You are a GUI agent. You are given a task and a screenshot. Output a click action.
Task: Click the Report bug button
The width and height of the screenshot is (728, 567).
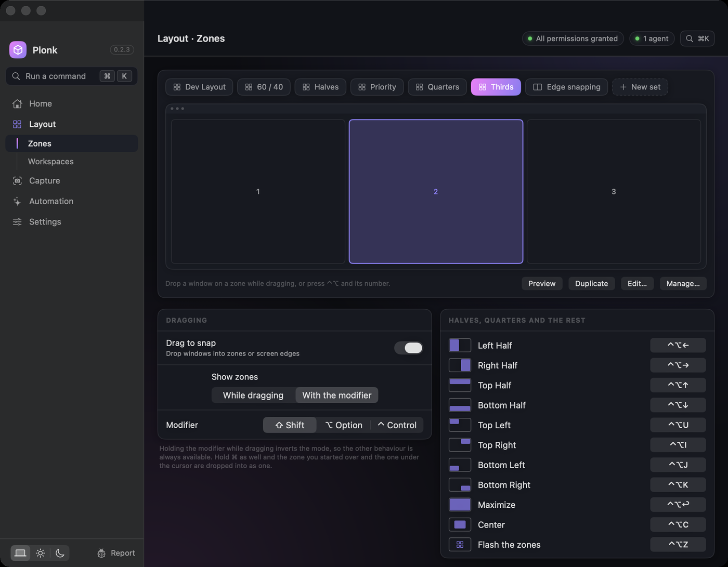116,553
